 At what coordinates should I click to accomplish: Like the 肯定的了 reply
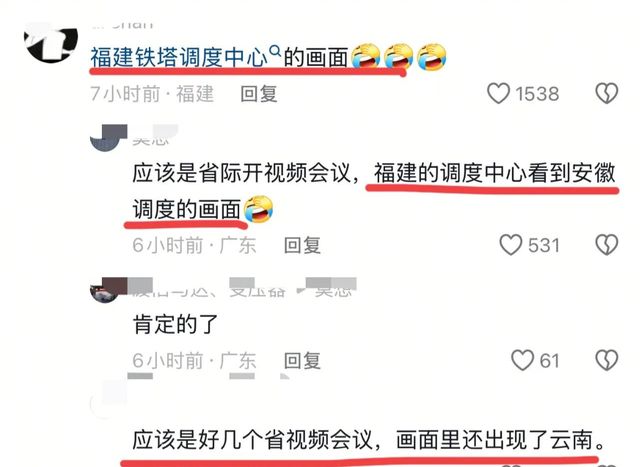(x=522, y=360)
